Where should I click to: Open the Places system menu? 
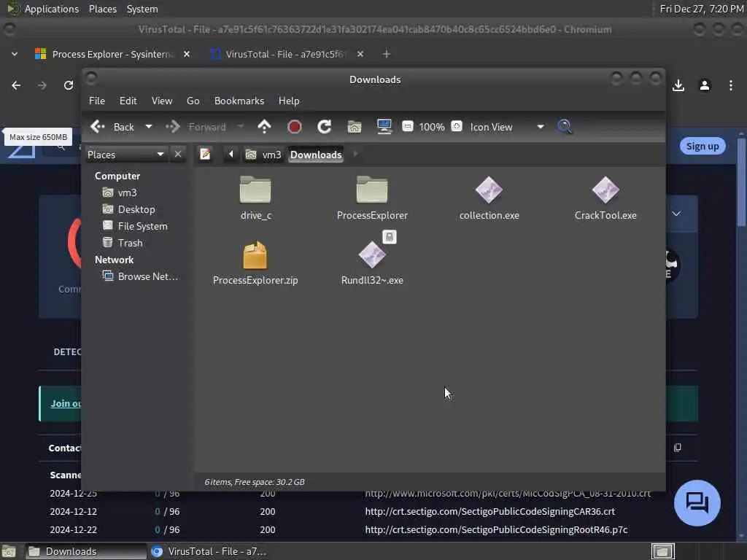102,9
